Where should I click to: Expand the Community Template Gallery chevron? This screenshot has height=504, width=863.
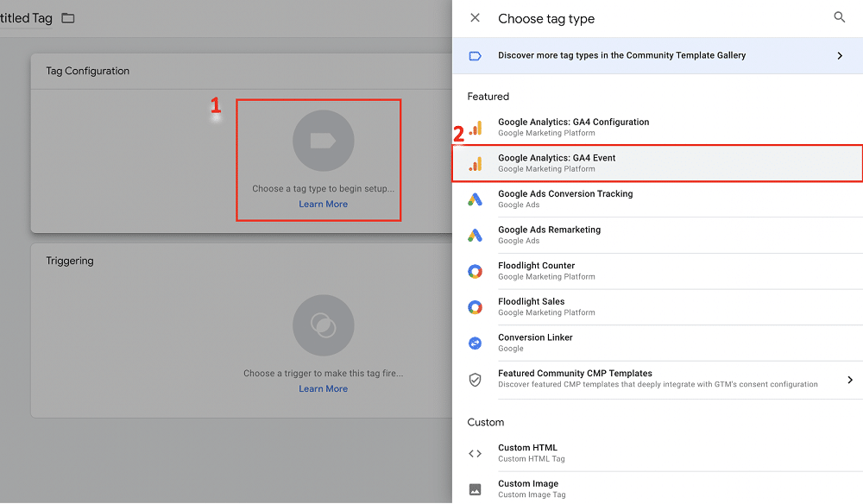838,54
